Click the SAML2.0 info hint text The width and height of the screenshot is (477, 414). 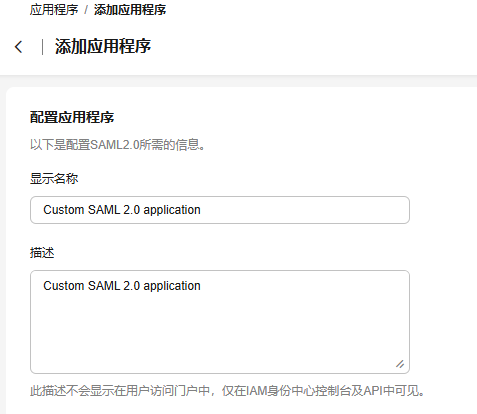click(117, 145)
